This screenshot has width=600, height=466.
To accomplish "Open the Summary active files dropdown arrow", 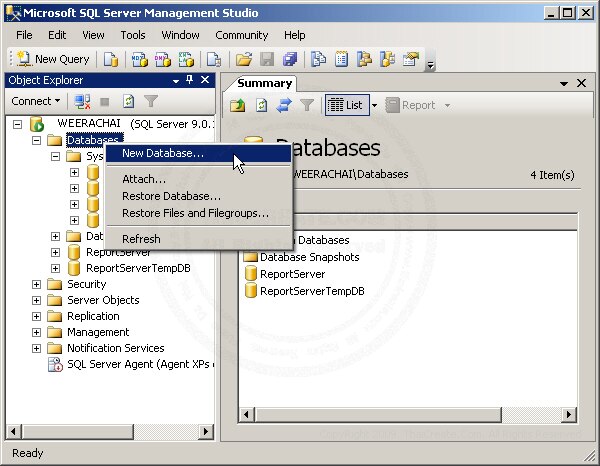I will coord(564,83).
